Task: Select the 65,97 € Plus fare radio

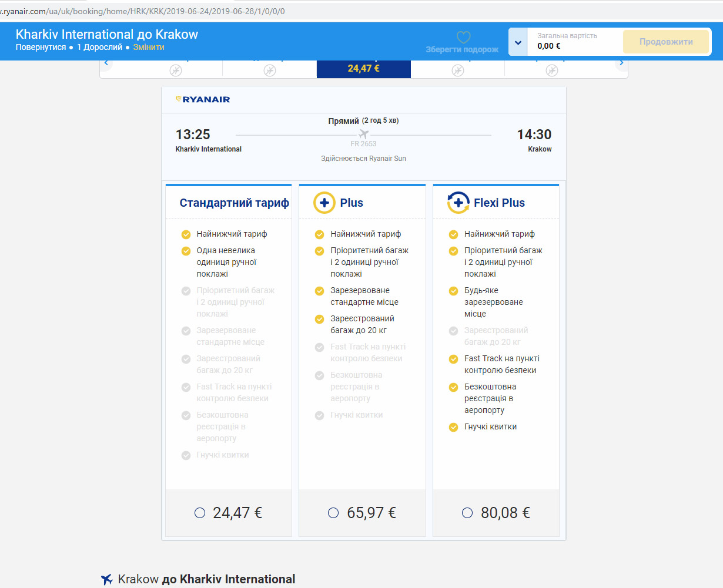Action: click(333, 513)
